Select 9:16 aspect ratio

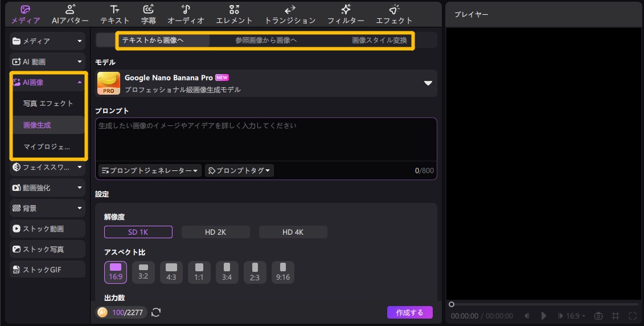[x=283, y=272]
